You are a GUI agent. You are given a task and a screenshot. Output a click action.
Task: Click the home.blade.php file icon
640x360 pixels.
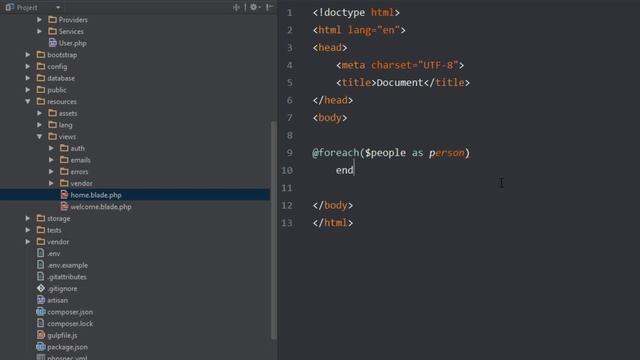click(64, 195)
